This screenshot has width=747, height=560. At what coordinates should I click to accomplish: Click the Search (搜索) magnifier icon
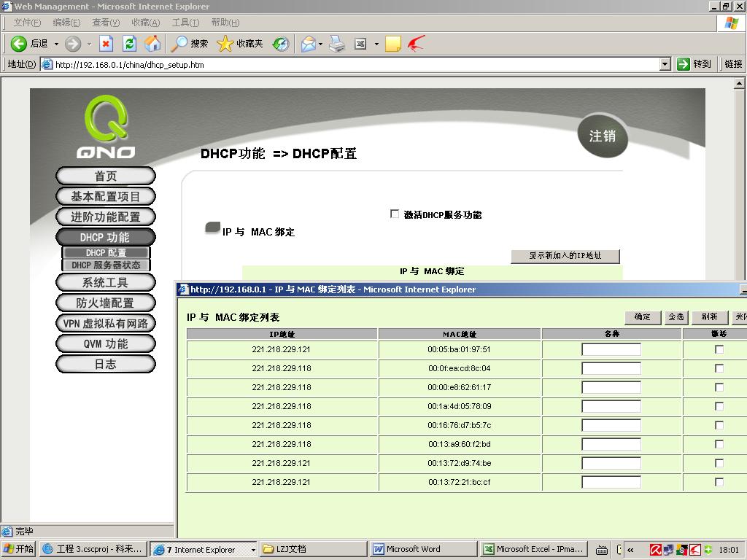(x=179, y=44)
